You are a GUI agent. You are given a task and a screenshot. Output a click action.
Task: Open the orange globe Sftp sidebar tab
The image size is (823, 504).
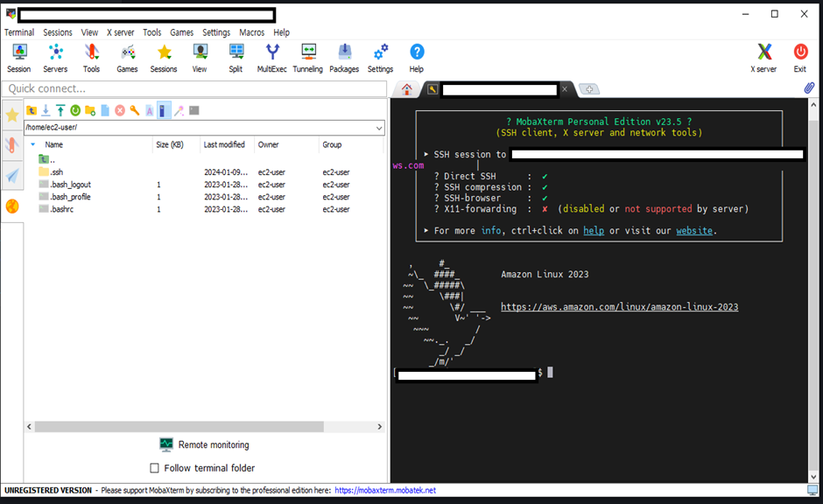(12, 206)
